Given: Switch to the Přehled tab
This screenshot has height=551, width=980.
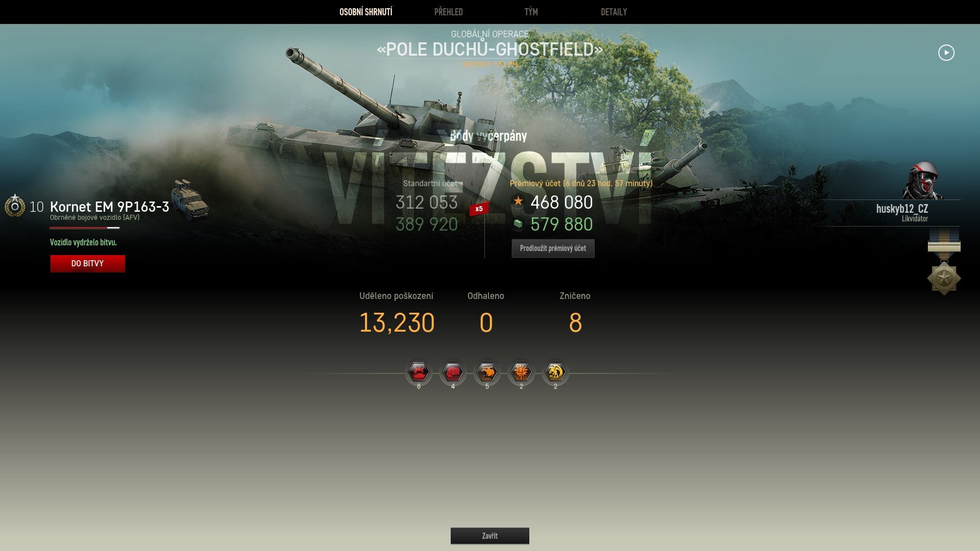Looking at the screenshot, I should 448,12.
